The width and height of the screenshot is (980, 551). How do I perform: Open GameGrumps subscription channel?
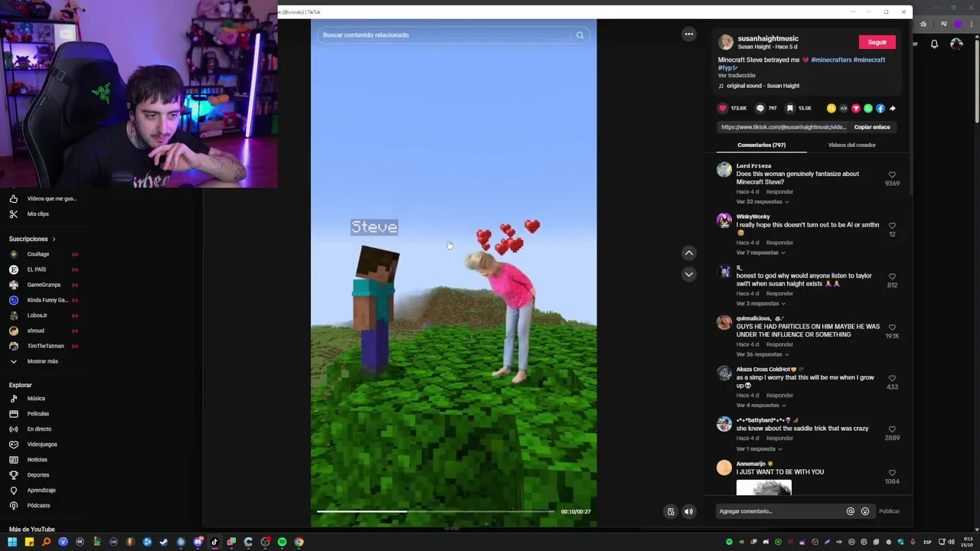(x=43, y=285)
